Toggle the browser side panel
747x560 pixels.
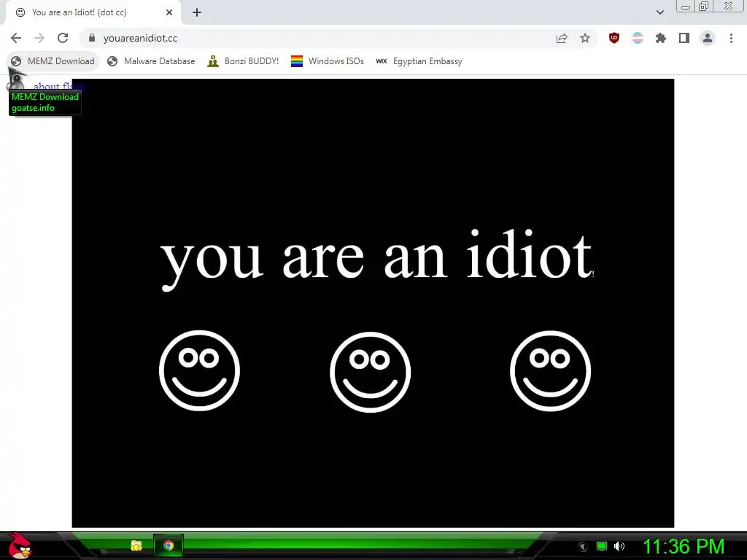click(x=684, y=38)
